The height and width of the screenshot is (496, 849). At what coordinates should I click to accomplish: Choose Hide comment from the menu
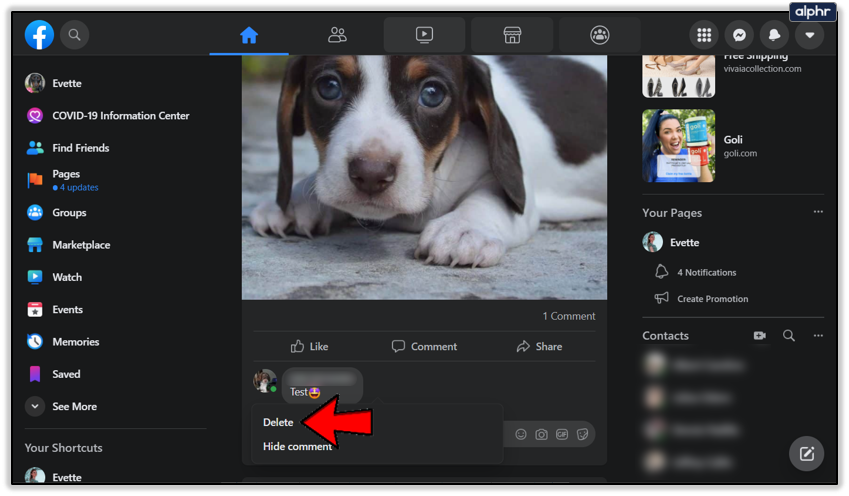(x=297, y=446)
